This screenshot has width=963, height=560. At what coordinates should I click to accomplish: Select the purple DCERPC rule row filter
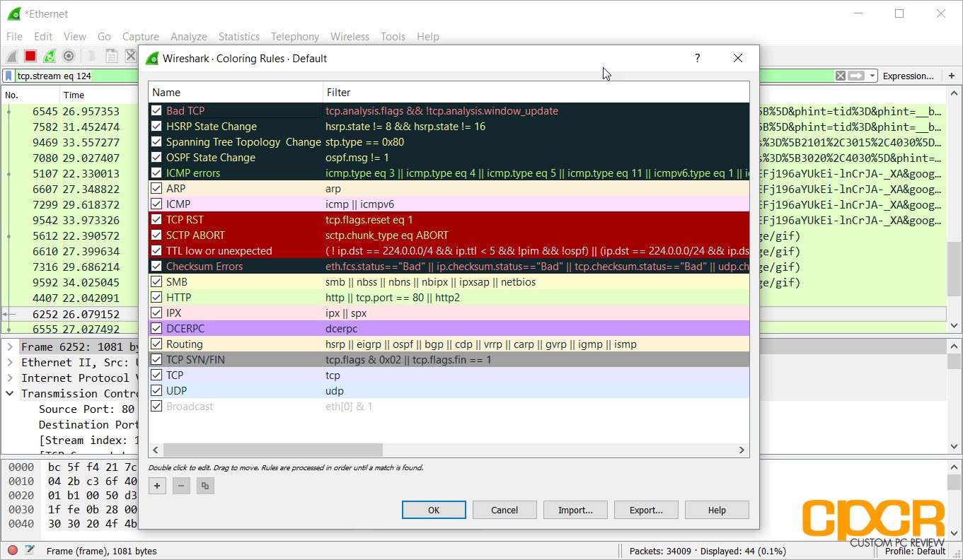536,329
